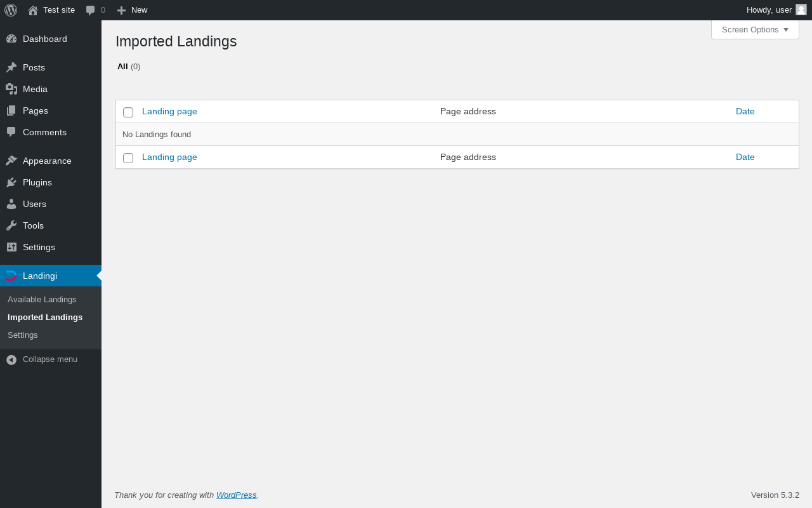Viewport: 812px width, 508px height.
Task: Open Available Landings submenu item
Action: (42, 299)
